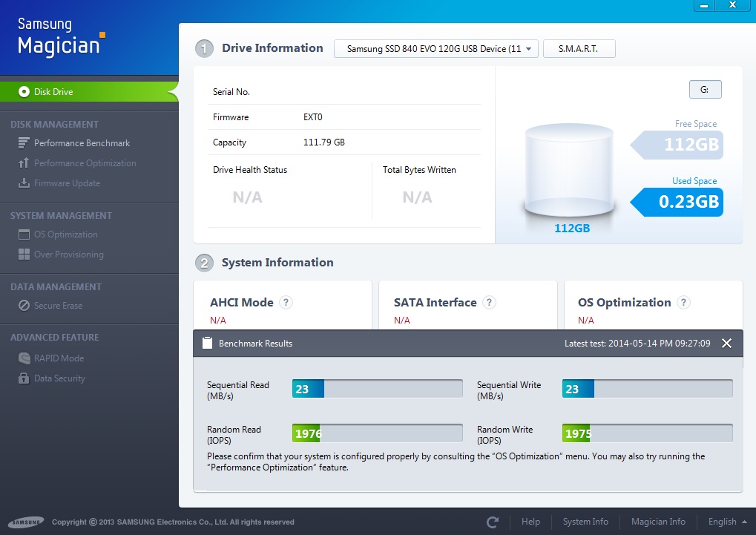The height and width of the screenshot is (535, 756).
Task: Click the Samsung Magician logo
Action: 62,37
